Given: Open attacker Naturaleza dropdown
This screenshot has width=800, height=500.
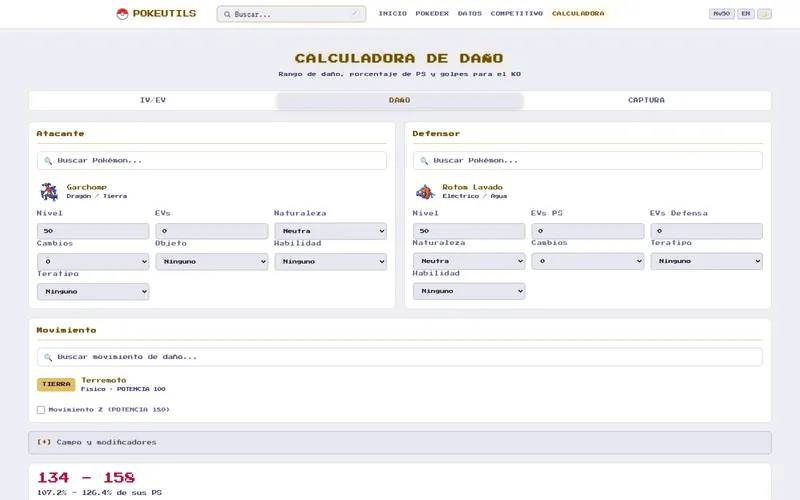Looking at the screenshot, I should click(x=330, y=231).
